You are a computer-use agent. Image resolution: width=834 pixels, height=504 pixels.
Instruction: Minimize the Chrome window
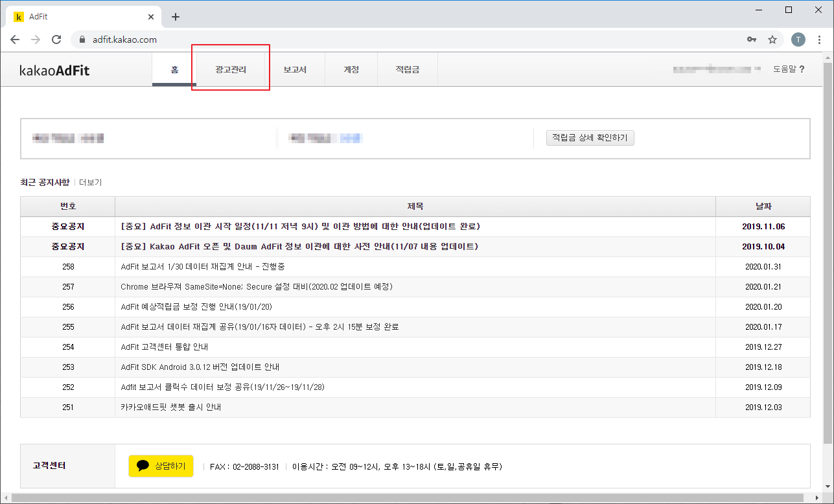coord(759,10)
